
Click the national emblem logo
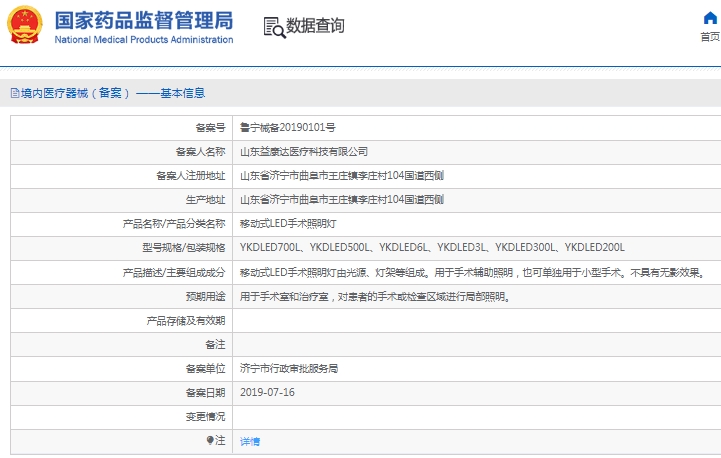tap(25, 25)
